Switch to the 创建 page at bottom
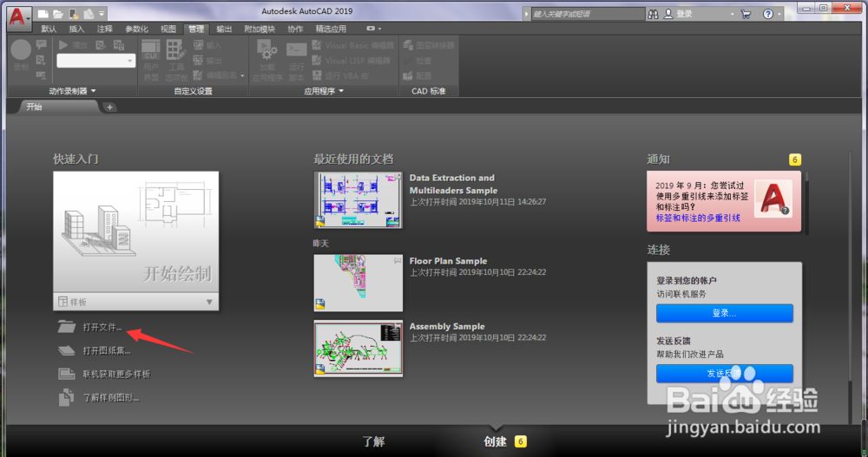The height and width of the screenshot is (457, 868). (x=495, y=441)
